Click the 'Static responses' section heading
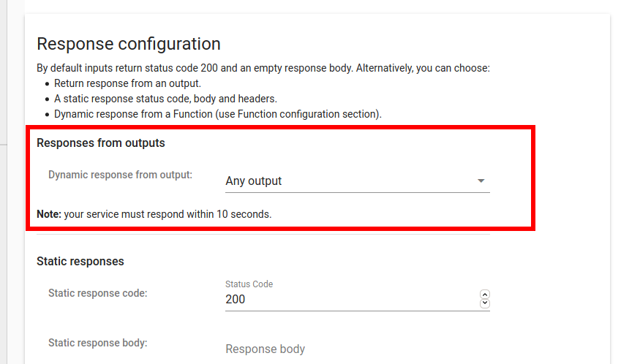Screen dimensions: 621x364 point(80,261)
